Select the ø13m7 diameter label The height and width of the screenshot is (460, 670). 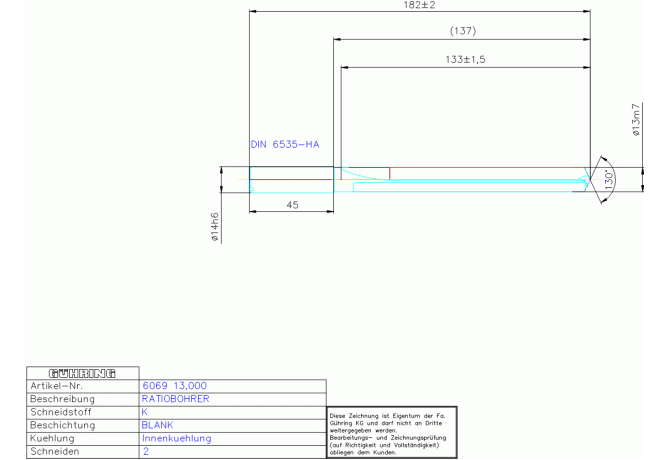click(x=636, y=119)
